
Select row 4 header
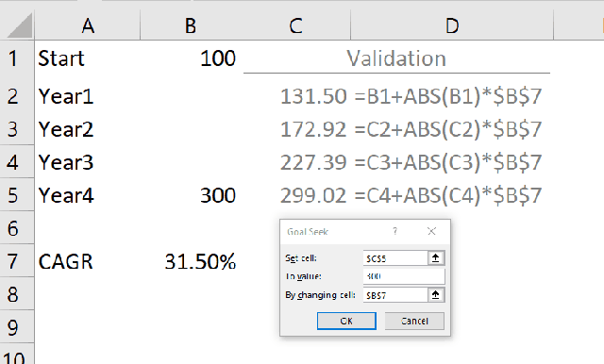pyautogui.click(x=17, y=162)
